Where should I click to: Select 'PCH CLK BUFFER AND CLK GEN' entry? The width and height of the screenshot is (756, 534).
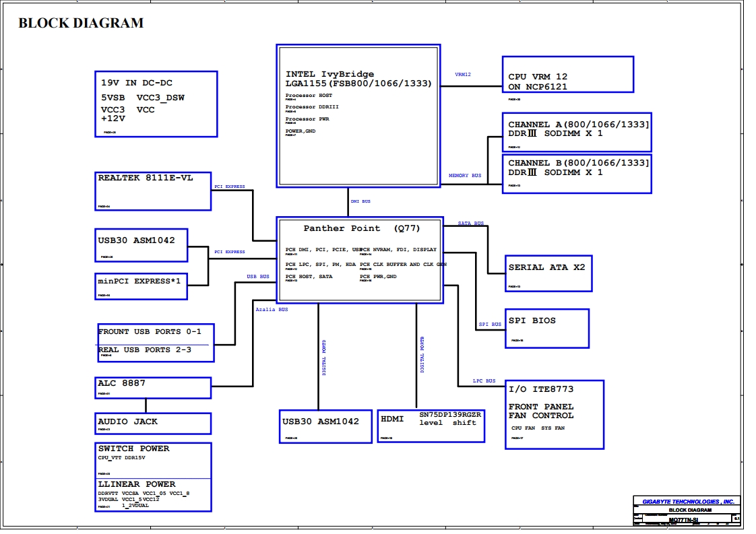(x=404, y=265)
